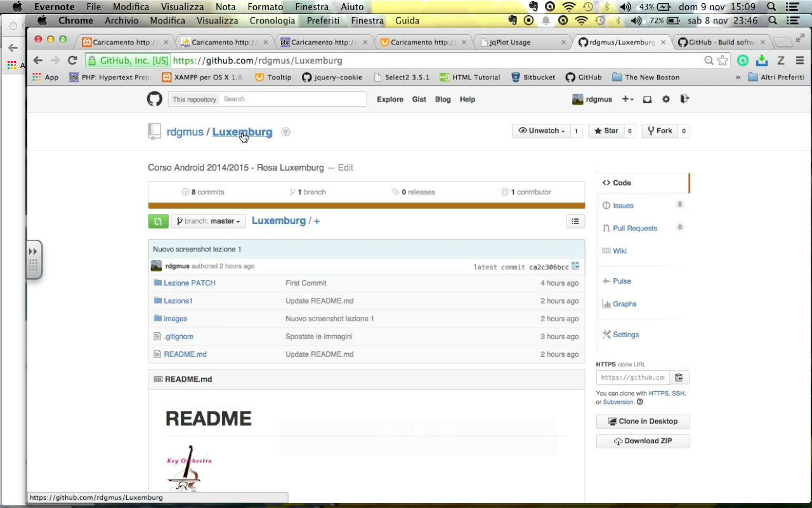Click the rdgmus avatar in the commit row
The height and width of the screenshot is (508, 812).
coord(156,266)
